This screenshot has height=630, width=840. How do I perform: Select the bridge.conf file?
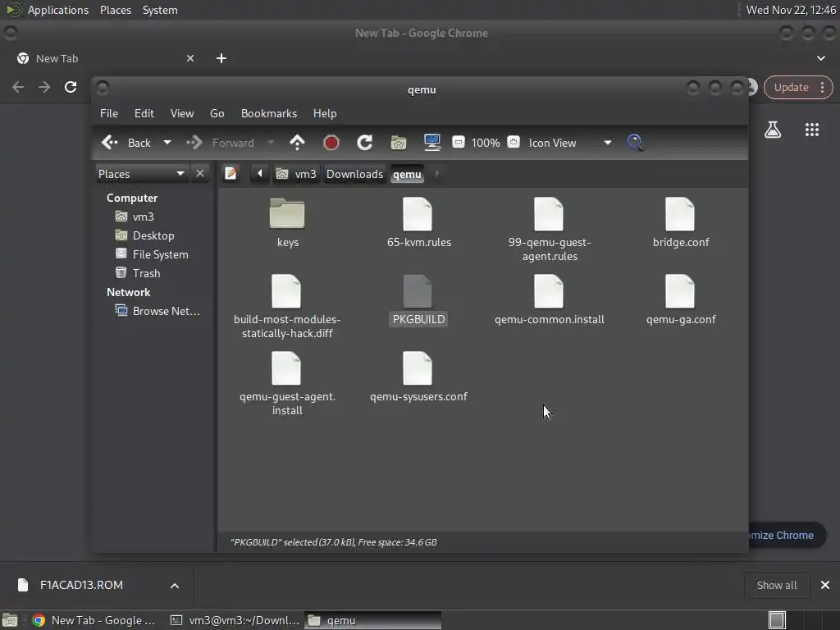coord(680,222)
